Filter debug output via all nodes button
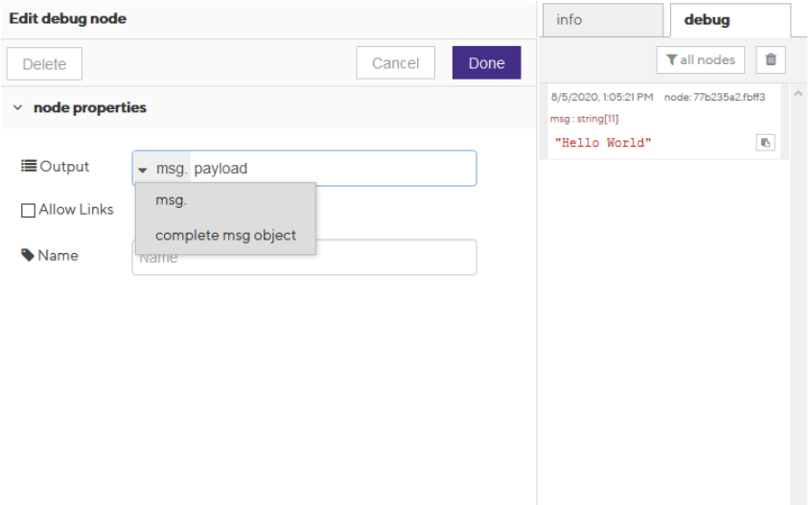This screenshot has height=505, width=812. click(700, 60)
